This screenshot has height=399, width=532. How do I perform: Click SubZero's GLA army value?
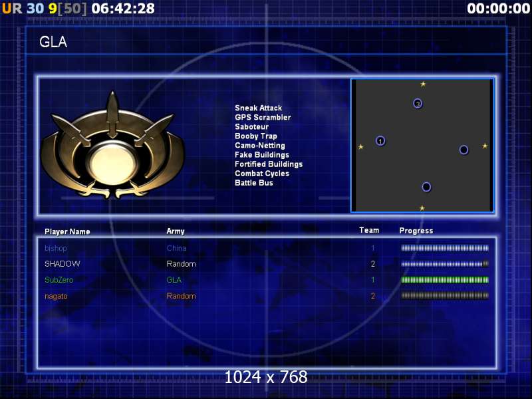174,280
